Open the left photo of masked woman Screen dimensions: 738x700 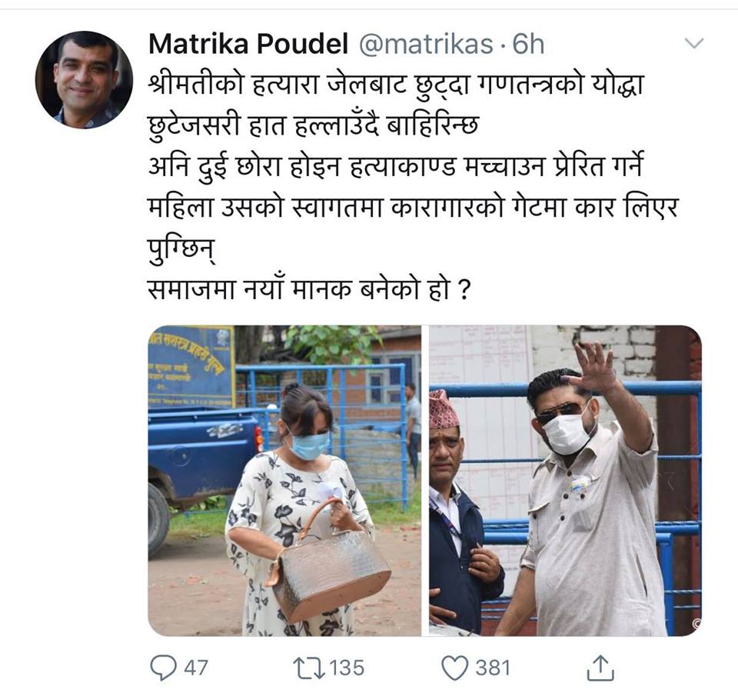pyautogui.click(x=284, y=481)
